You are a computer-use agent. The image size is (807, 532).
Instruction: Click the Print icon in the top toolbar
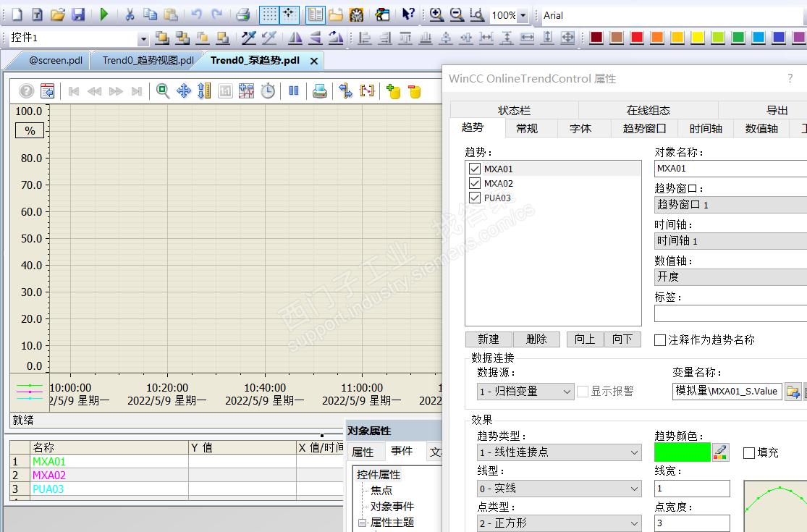click(243, 14)
